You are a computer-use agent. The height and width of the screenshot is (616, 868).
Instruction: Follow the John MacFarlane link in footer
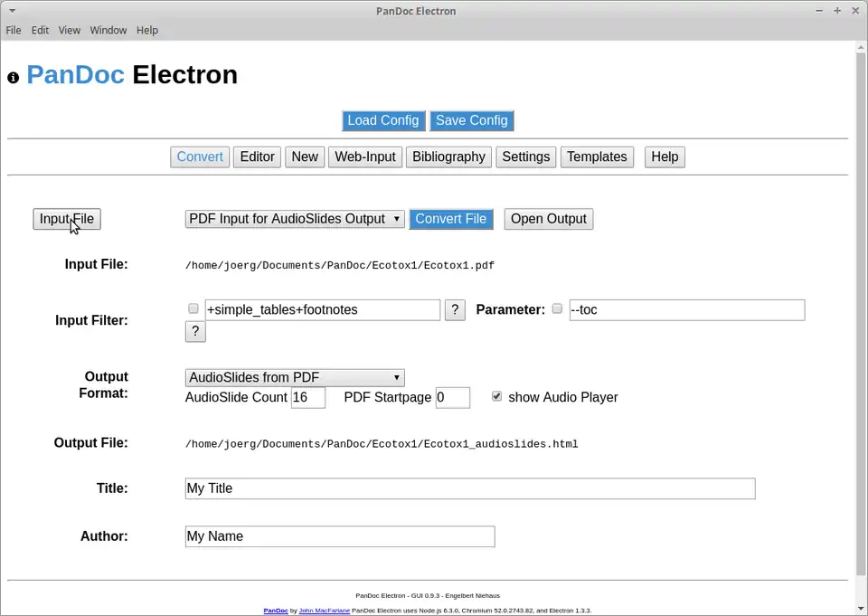pyautogui.click(x=324, y=611)
